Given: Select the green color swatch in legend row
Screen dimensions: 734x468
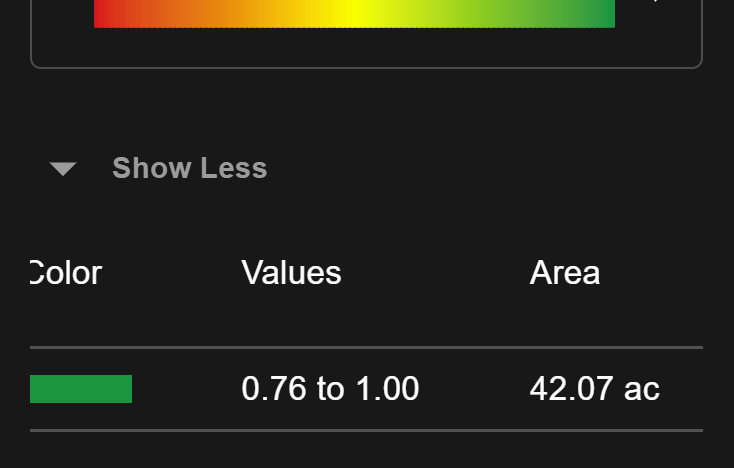Looking at the screenshot, I should pyautogui.click(x=81, y=389).
